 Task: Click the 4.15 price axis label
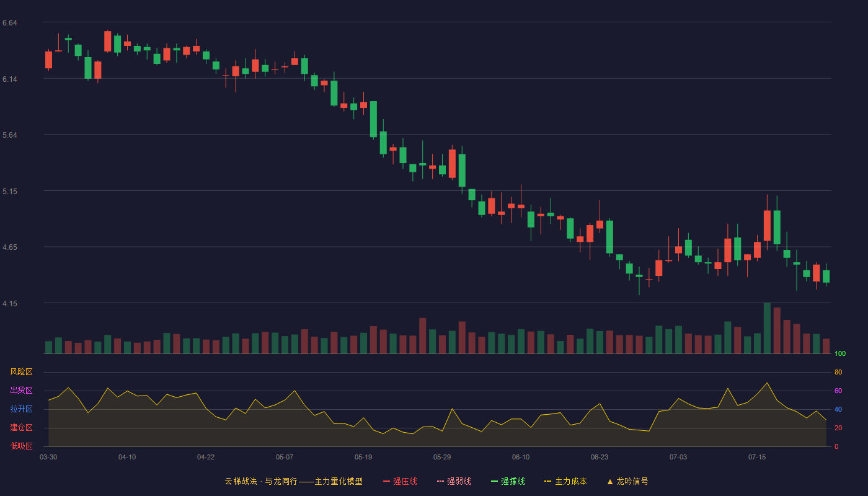click(x=9, y=304)
